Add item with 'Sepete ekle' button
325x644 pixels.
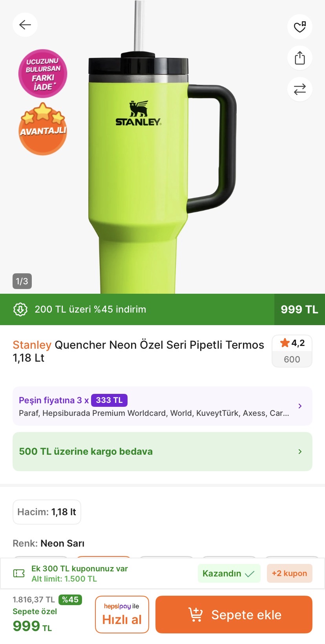tap(234, 615)
